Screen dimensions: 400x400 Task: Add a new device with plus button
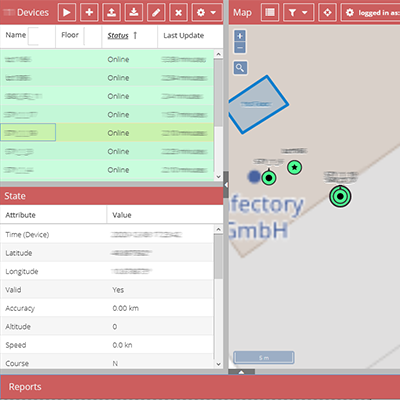(x=89, y=12)
